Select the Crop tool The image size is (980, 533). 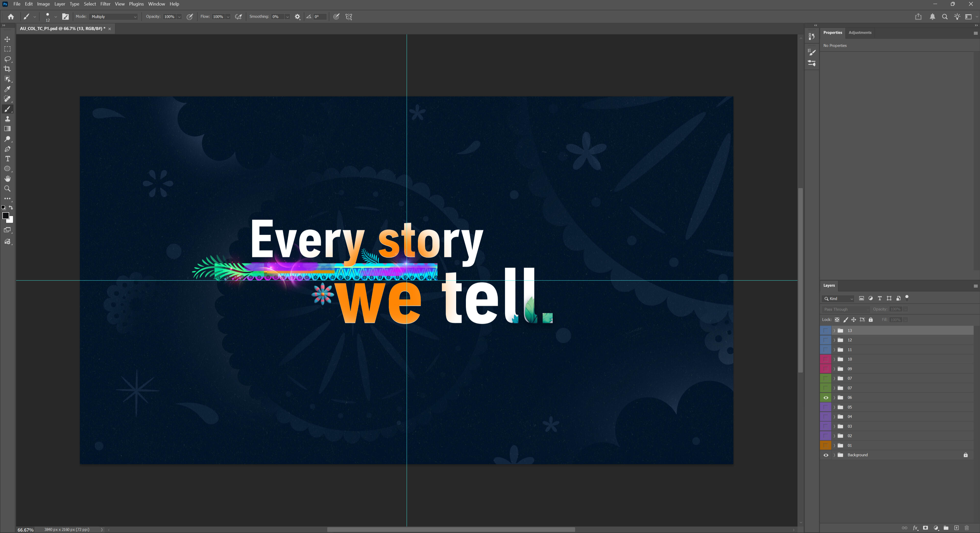click(7, 69)
